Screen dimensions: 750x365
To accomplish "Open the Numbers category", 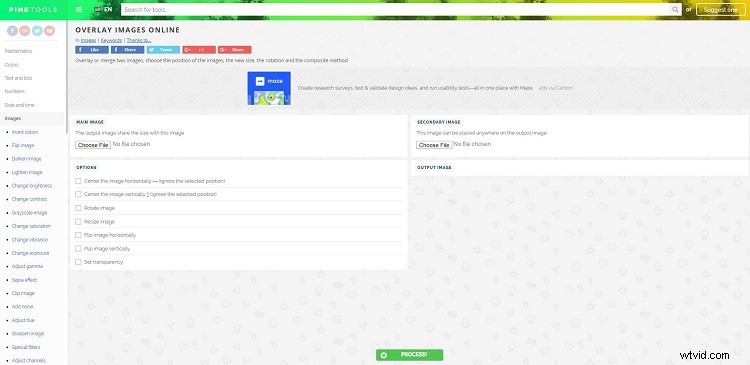I will (x=15, y=91).
